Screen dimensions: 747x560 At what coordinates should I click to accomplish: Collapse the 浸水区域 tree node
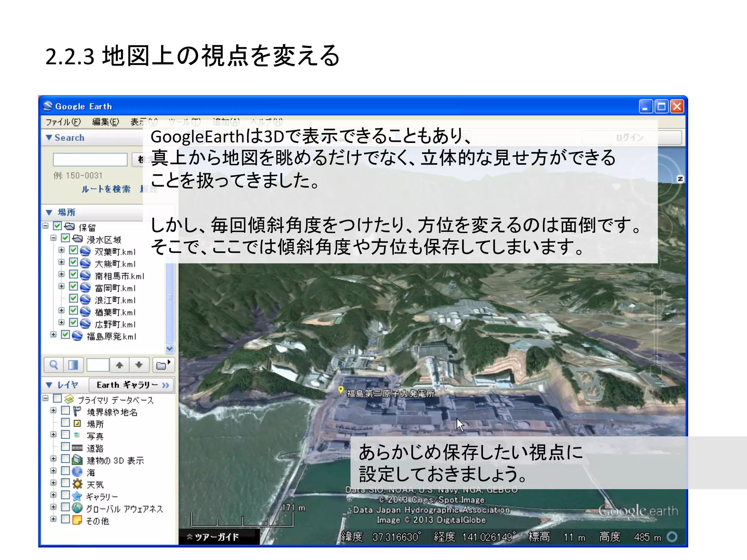[x=53, y=238]
